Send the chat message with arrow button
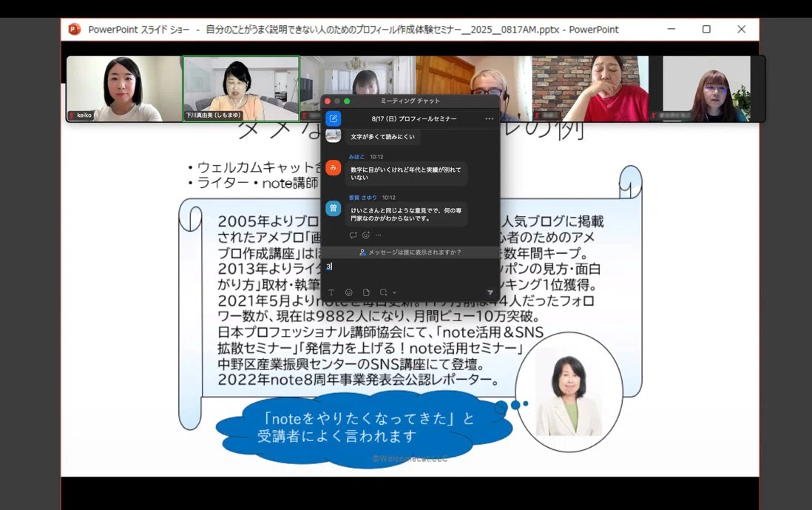 490,292
